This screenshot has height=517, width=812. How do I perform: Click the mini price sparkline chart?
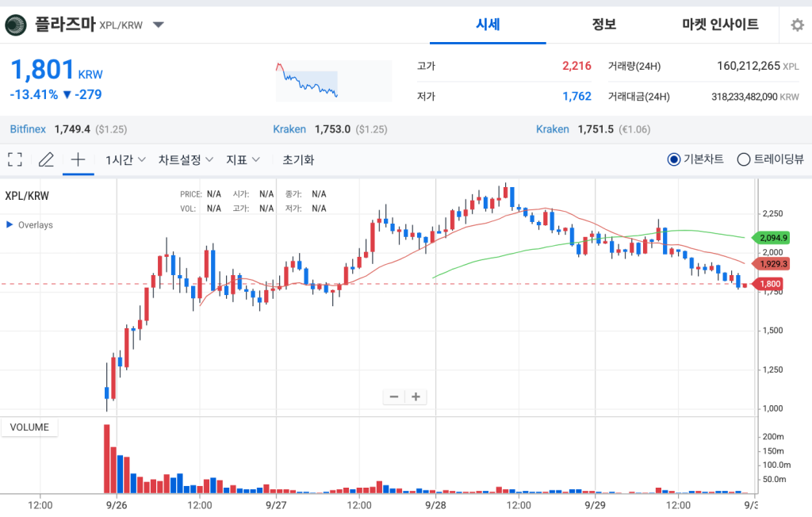(x=330, y=79)
